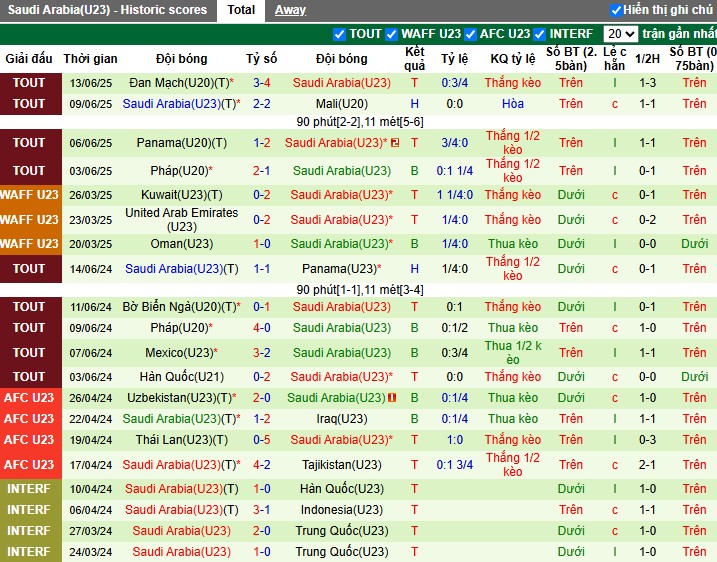This screenshot has width=717, height=562.
Task: Click the 90 phút[1-1],11 mét[3-4] note
Action: (x=360, y=290)
